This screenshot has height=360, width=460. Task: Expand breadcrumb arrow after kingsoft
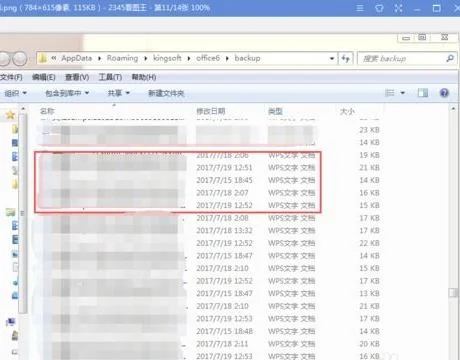click(189, 59)
